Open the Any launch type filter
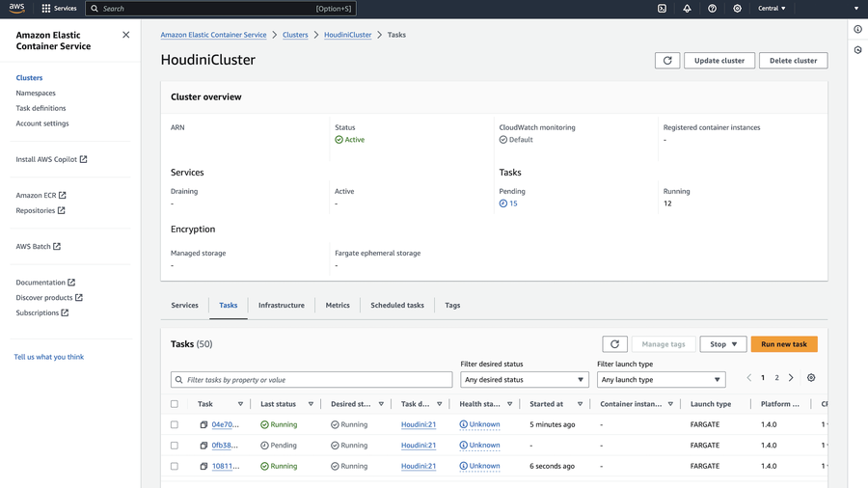 (661, 380)
